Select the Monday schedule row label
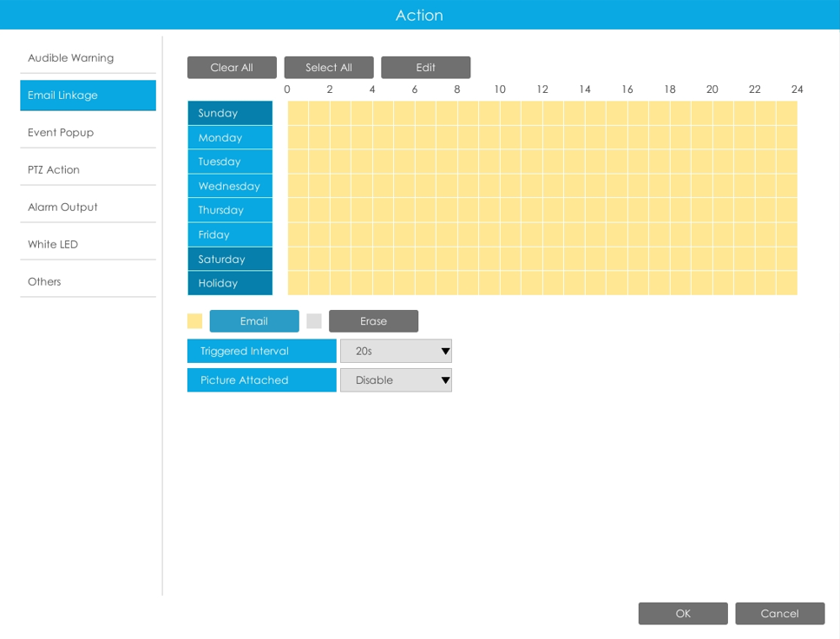This screenshot has width=840, height=639. click(230, 138)
